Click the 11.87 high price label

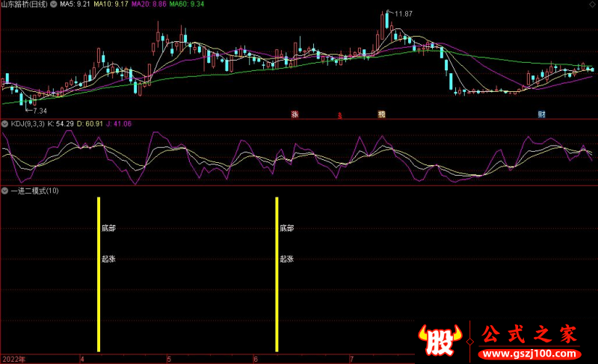[403, 14]
